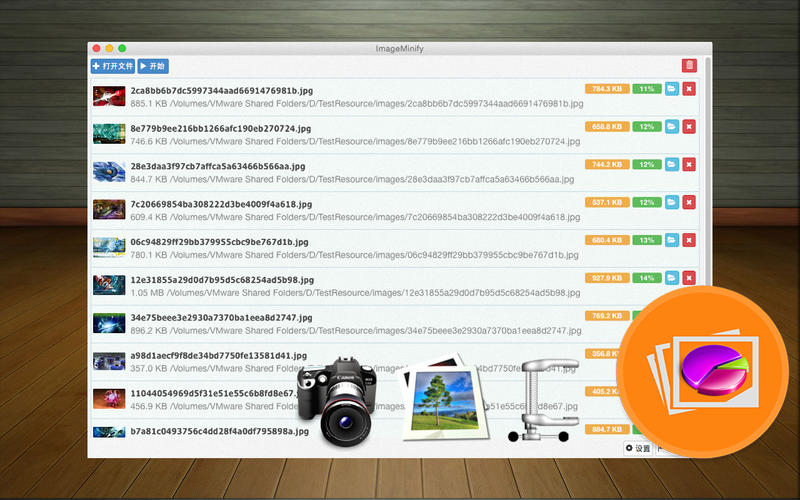The image size is (800, 500).
Task: Click the 14% savings badge
Action: [647, 278]
